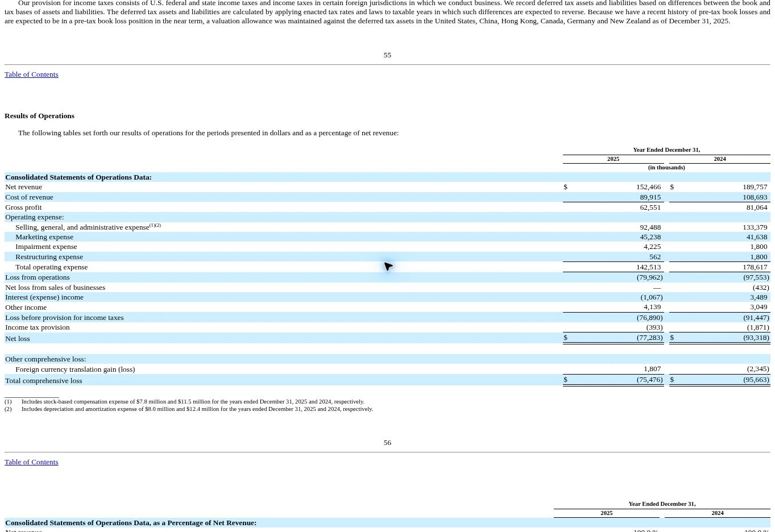775x532 pixels.
Task: Select the Restructuring expense label
Action: 49,257
